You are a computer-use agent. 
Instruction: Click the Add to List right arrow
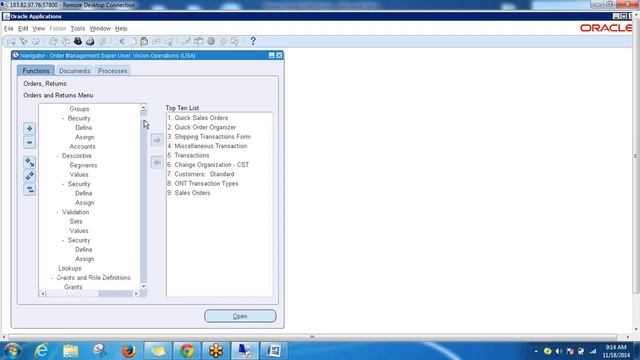tap(157, 140)
